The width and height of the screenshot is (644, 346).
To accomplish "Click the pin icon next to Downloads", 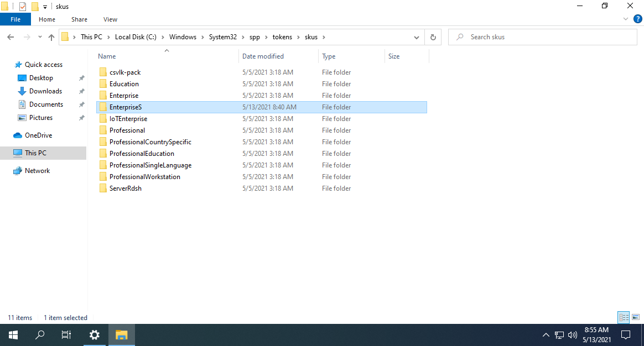I will click(x=82, y=91).
